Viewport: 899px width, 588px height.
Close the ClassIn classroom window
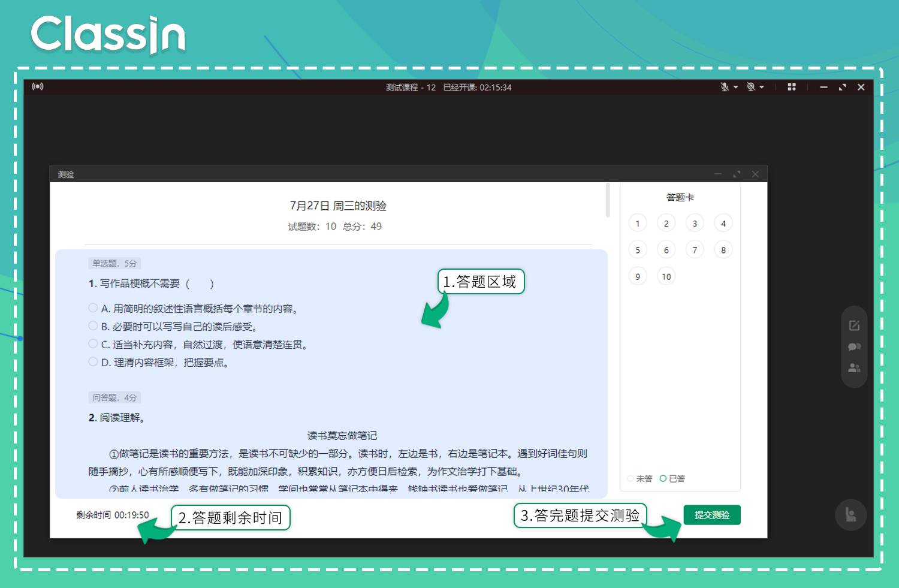click(861, 88)
